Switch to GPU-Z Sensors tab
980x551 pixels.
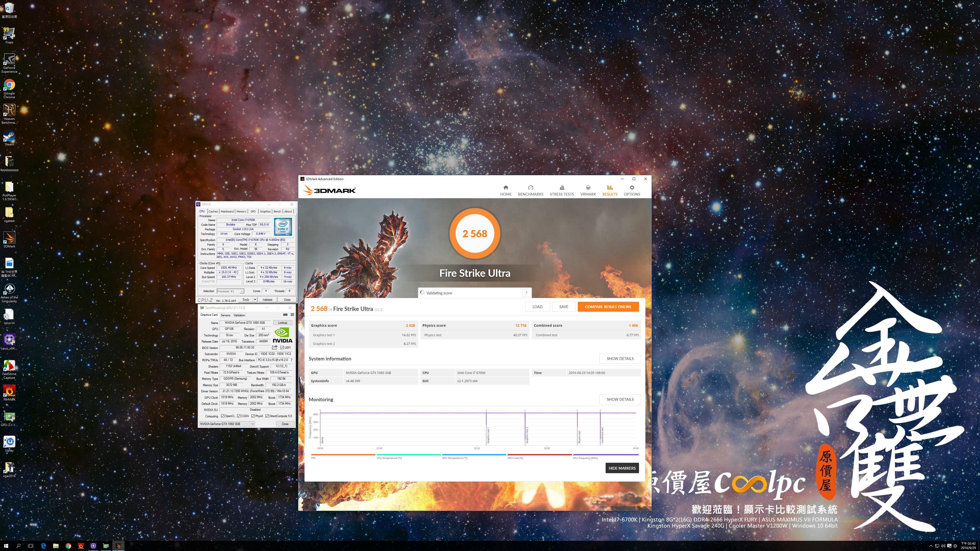pos(225,315)
